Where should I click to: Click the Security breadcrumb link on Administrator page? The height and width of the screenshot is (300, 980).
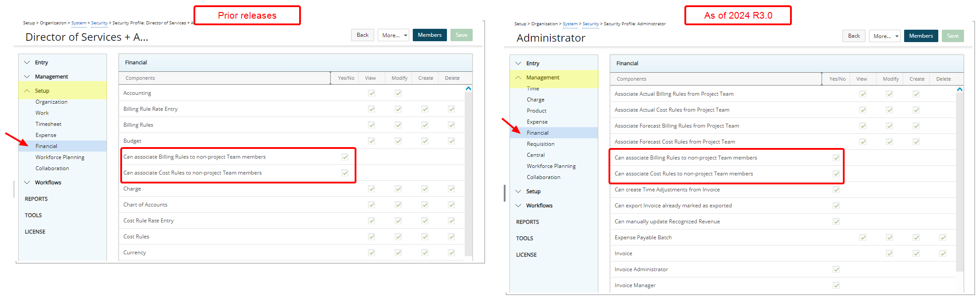tap(590, 24)
